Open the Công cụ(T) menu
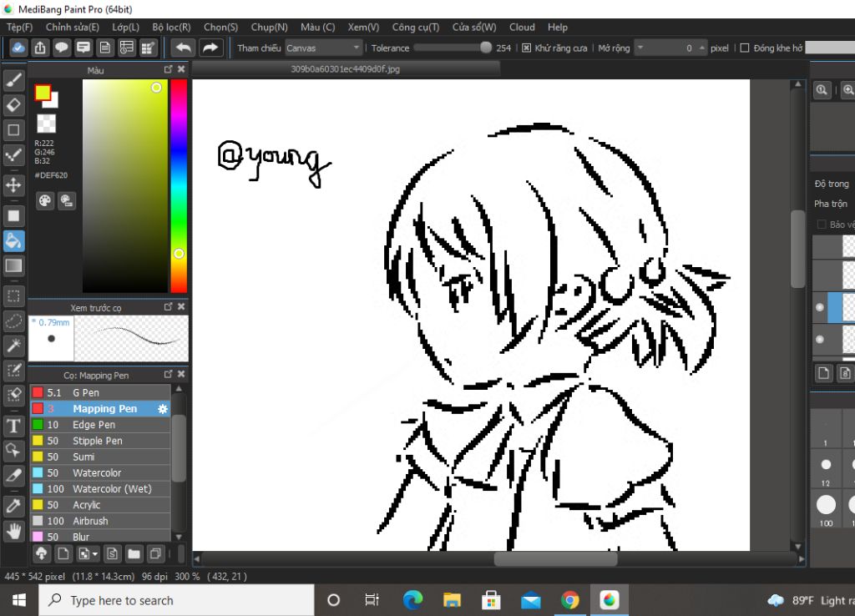This screenshot has width=855, height=616. click(416, 28)
